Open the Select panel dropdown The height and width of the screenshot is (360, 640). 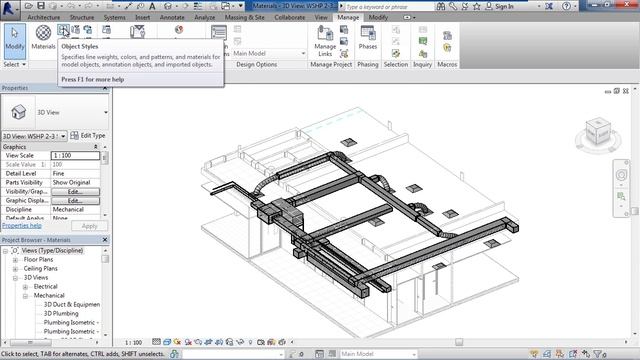click(x=15, y=64)
